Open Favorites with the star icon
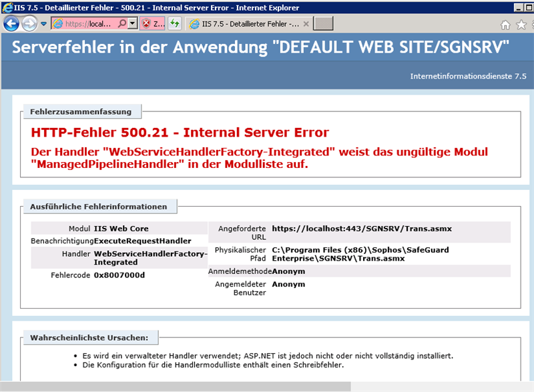The width and height of the screenshot is (534, 392). coord(521,25)
